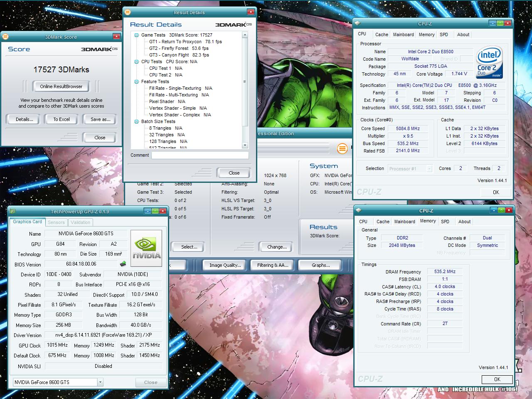The image size is (532, 399).
Task: Click the Driver Version field in GPU-Z
Action: point(103,335)
